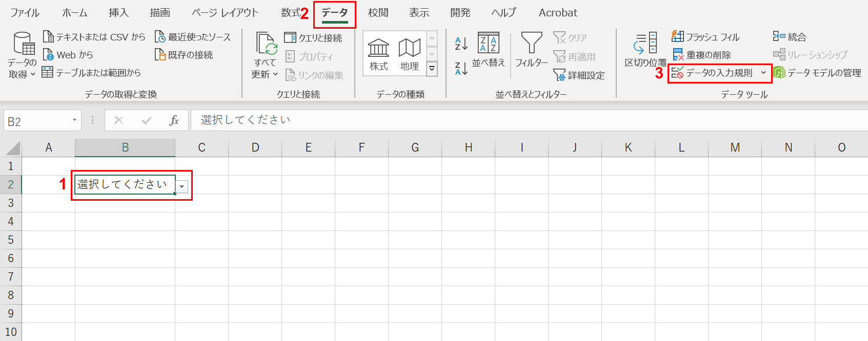Viewport: 868px width, 341px height.
Task: Select テーブルまたは範囲から option
Action: [x=91, y=73]
